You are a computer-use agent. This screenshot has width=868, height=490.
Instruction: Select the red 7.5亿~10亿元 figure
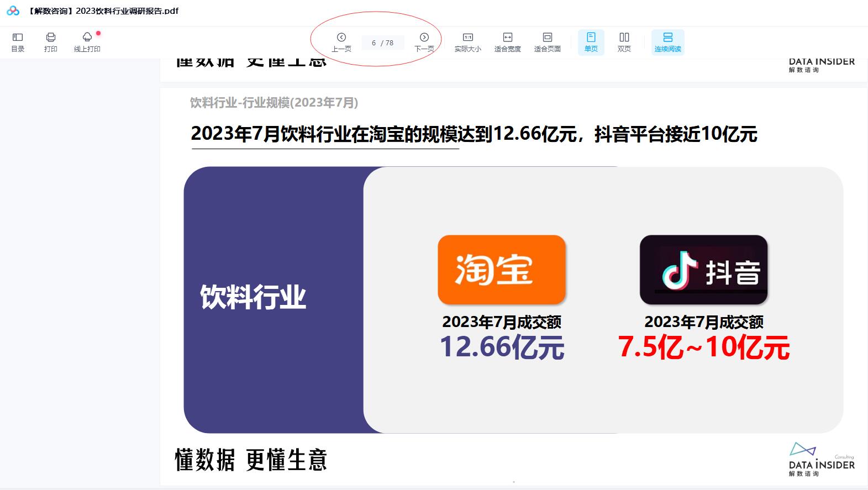pyautogui.click(x=703, y=347)
